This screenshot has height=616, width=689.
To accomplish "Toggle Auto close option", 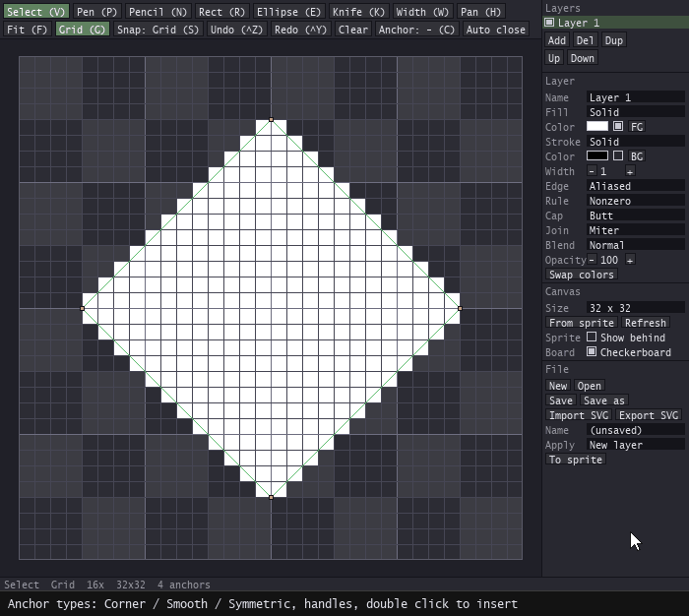I will pos(496,30).
